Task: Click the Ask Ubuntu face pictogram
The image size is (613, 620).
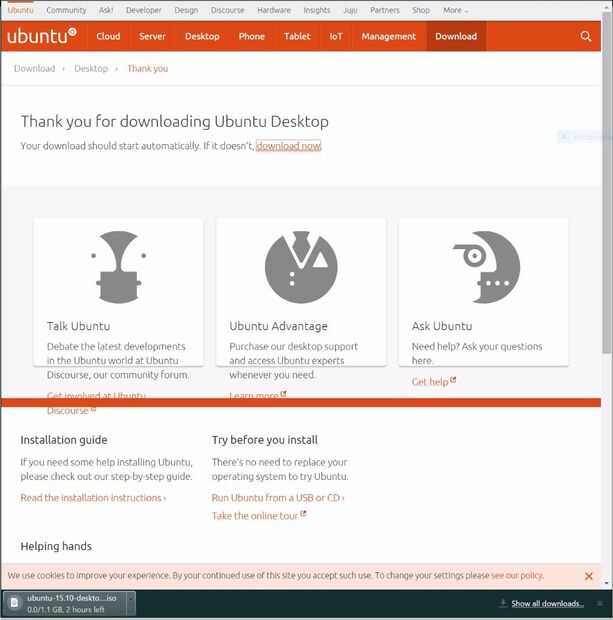Action: pos(486,267)
